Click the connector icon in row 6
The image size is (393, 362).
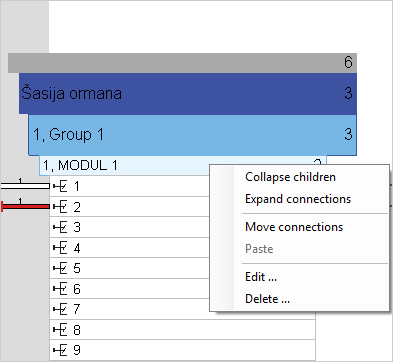(60, 289)
